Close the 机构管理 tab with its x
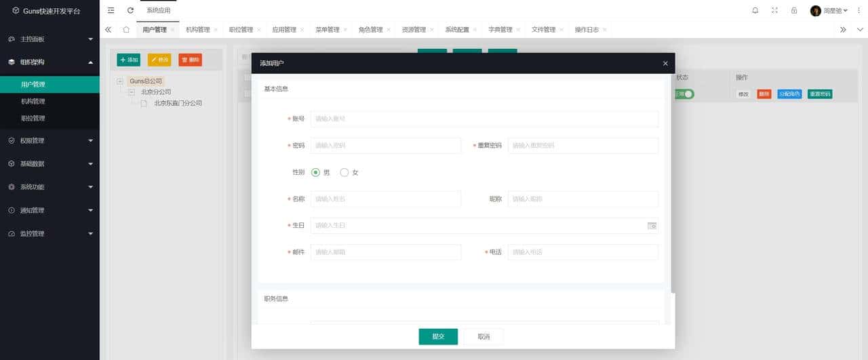 tap(216, 30)
